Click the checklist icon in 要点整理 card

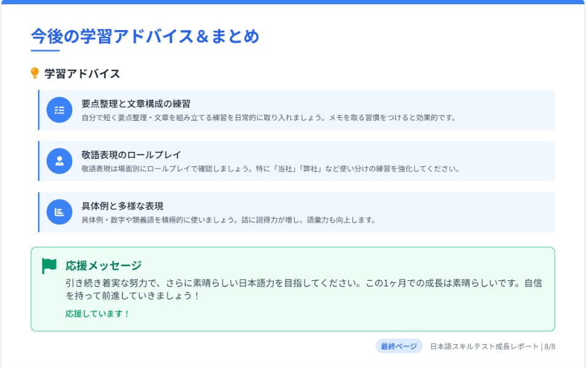click(59, 110)
